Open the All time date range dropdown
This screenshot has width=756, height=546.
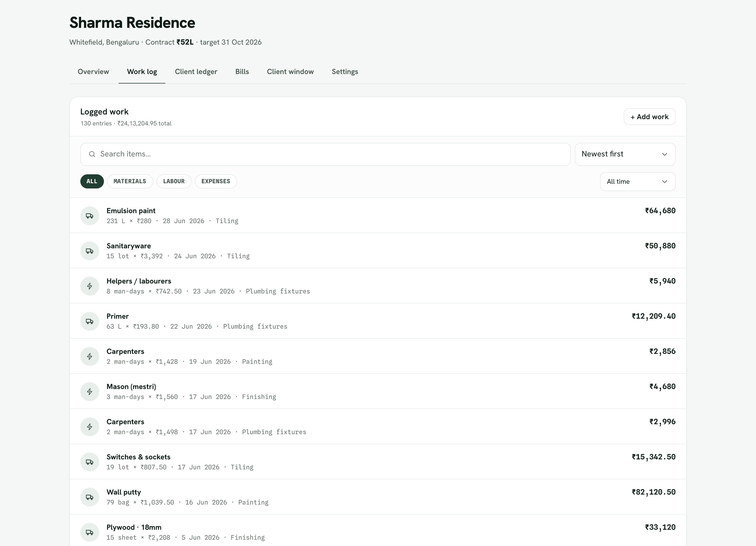tap(638, 182)
